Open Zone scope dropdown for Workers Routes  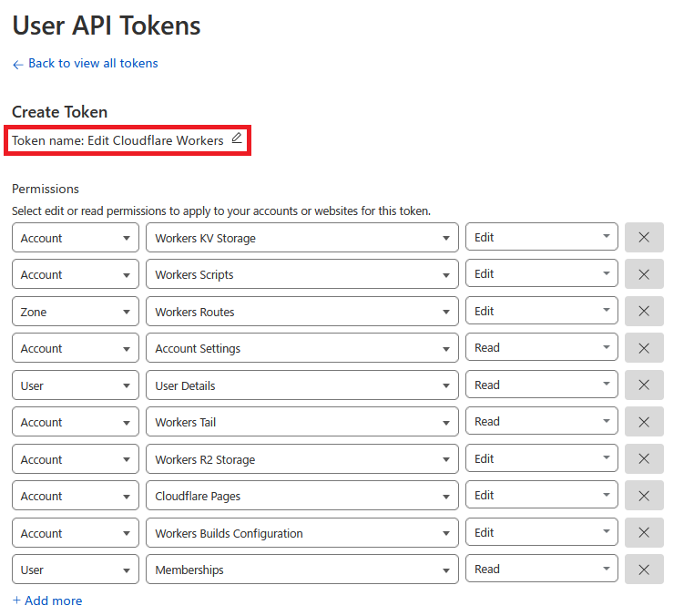[76, 312]
